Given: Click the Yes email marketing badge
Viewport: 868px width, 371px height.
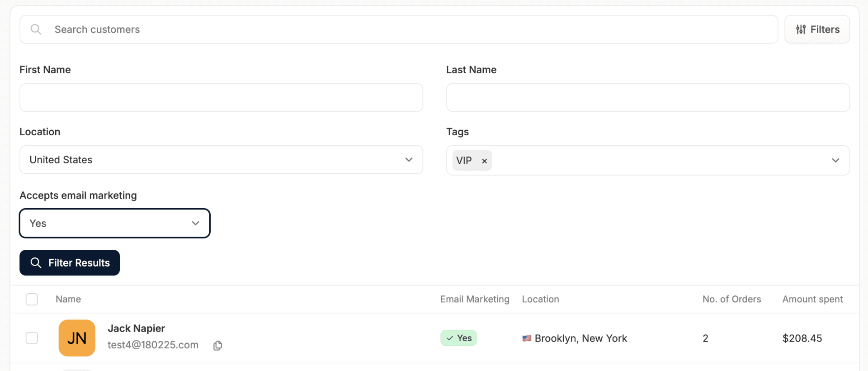Looking at the screenshot, I should pos(459,338).
